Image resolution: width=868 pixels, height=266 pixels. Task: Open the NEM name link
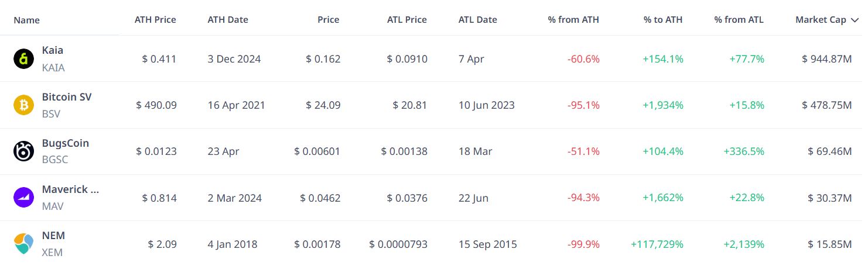pos(53,236)
